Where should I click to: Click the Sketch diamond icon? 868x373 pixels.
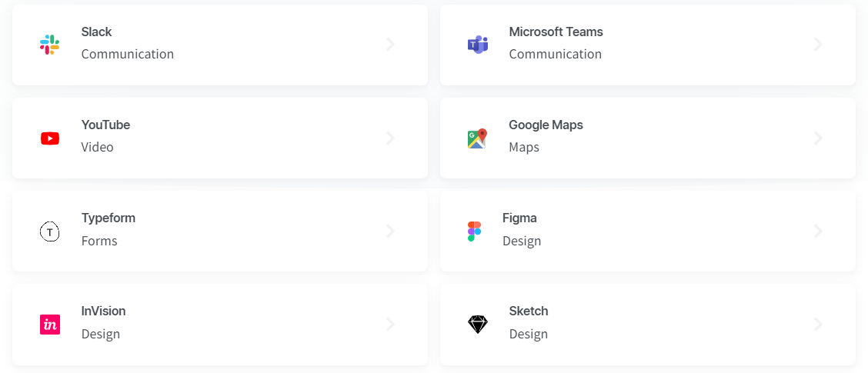click(477, 325)
